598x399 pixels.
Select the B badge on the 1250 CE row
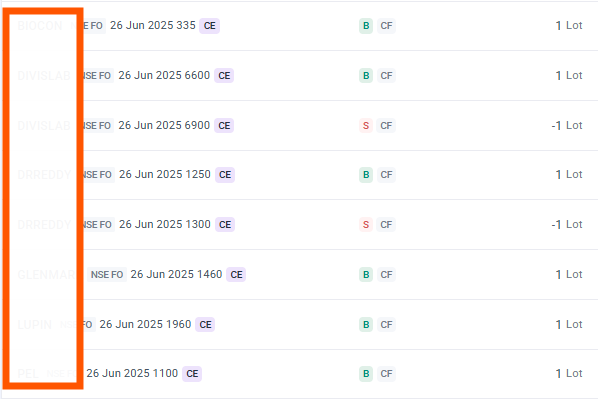pyautogui.click(x=366, y=175)
